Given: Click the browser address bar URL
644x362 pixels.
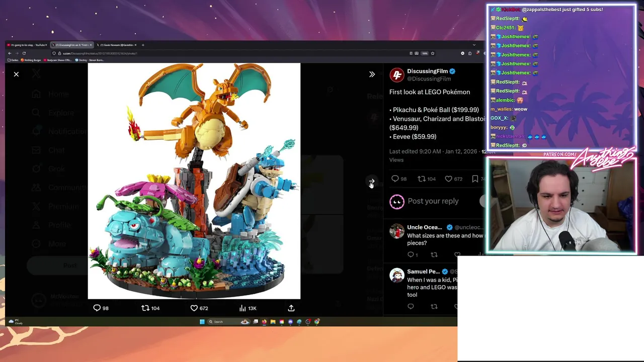Looking at the screenshot, I should tap(100, 53).
